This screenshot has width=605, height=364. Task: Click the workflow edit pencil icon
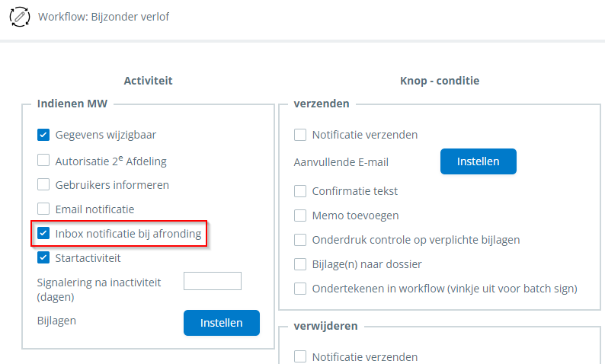tap(20, 17)
